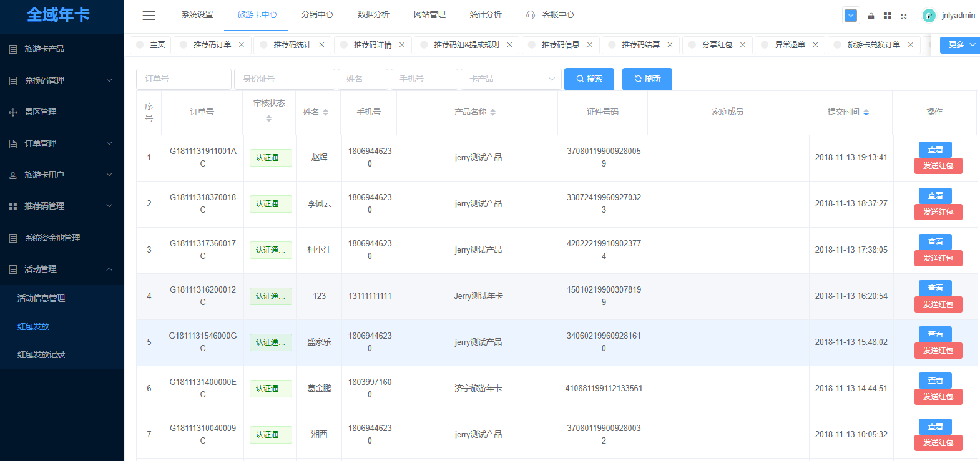
Task: Click 发送红包 for order of 赵辉
Action: tap(938, 166)
